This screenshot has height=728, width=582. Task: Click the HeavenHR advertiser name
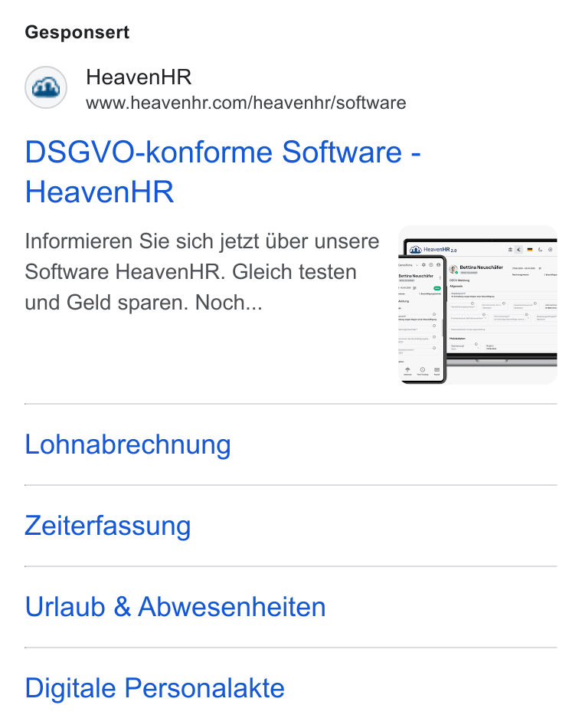pyautogui.click(x=139, y=77)
